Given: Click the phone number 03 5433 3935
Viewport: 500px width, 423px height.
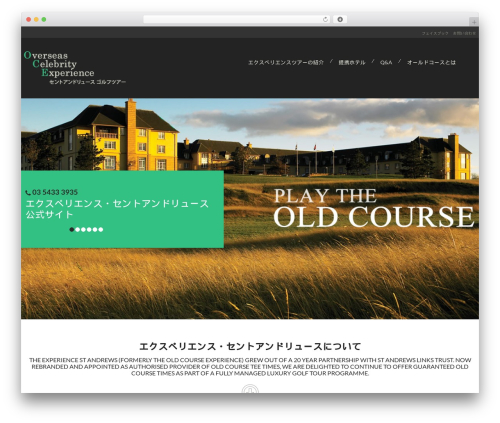Looking at the screenshot, I should [x=55, y=192].
